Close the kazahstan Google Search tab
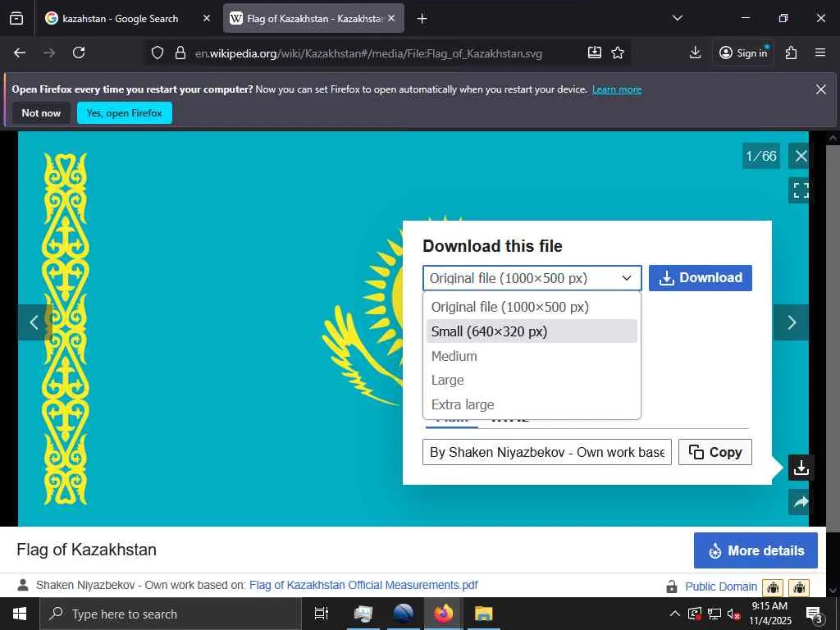 (x=207, y=18)
